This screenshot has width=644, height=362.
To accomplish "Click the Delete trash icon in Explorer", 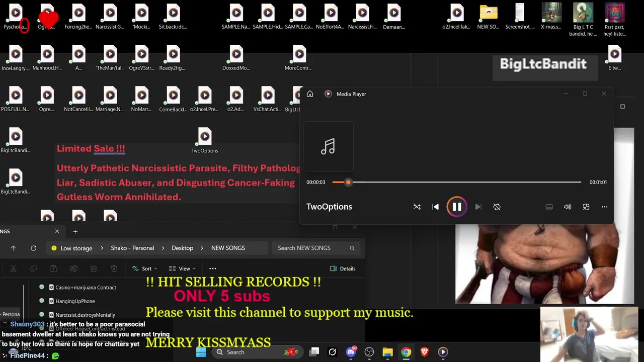I will click(114, 268).
